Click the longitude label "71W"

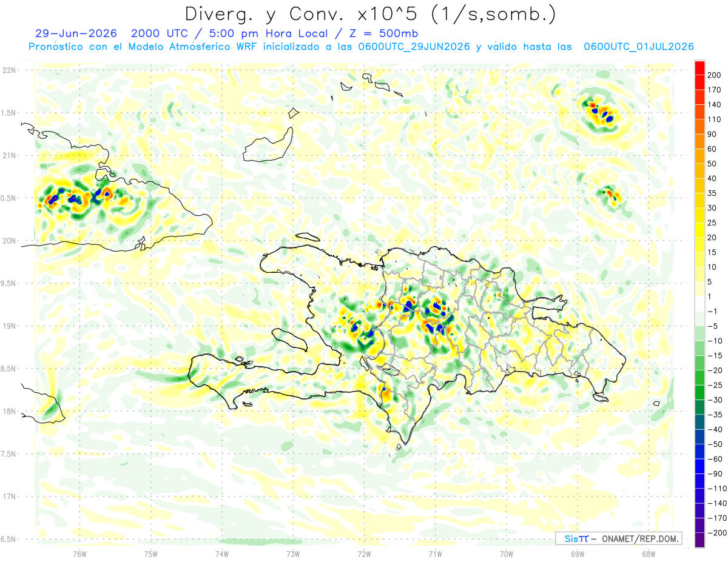[435, 554]
